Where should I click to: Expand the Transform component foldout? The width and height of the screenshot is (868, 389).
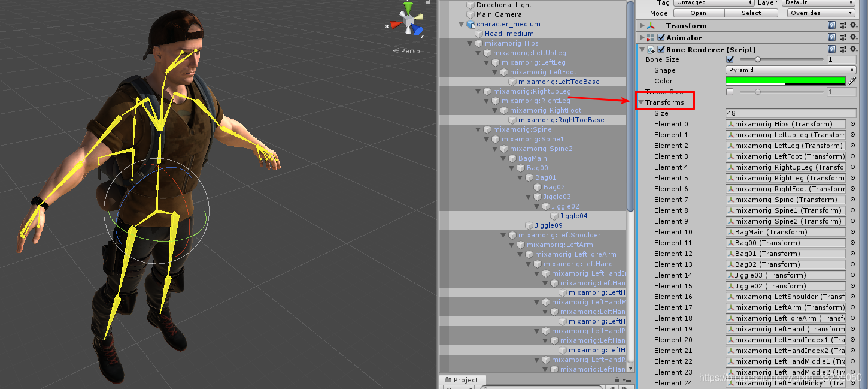[x=642, y=26]
